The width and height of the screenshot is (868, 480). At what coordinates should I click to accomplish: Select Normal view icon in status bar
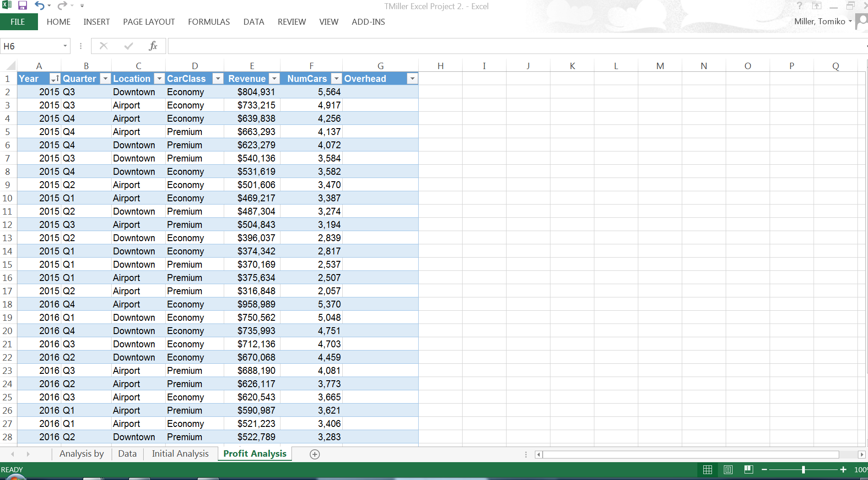(707, 469)
